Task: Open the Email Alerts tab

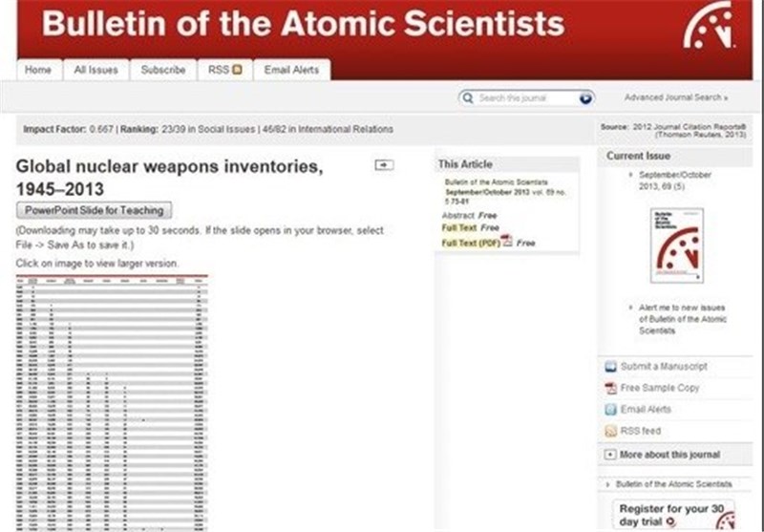Action: (291, 70)
